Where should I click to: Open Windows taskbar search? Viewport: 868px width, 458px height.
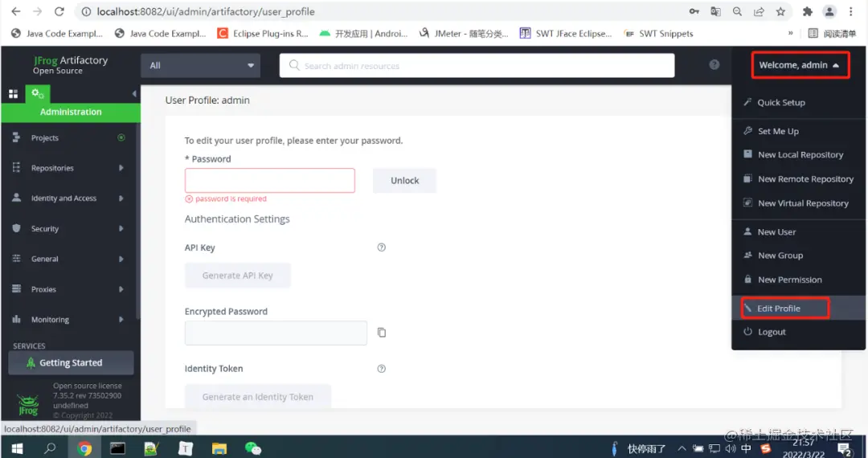[51, 448]
